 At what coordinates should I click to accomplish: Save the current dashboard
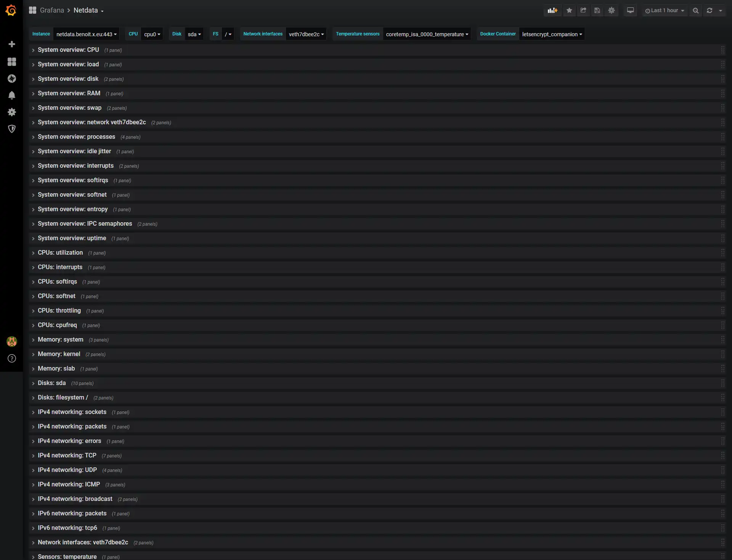(x=597, y=10)
